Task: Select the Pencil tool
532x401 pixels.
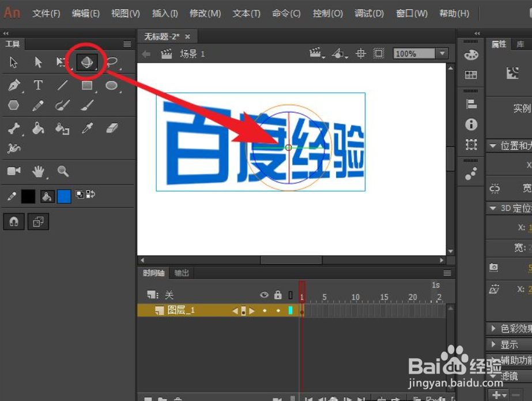Action: click(x=37, y=105)
